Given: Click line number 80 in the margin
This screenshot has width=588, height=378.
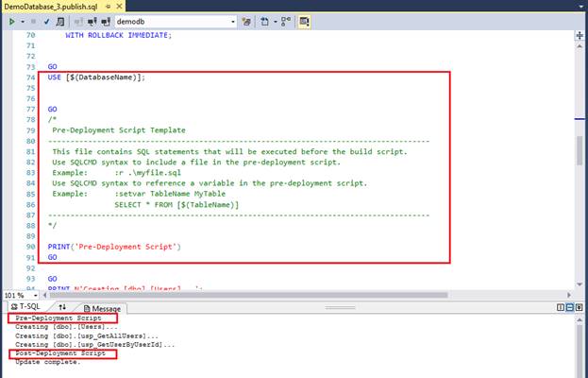Looking at the screenshot, I should (30, 141).
